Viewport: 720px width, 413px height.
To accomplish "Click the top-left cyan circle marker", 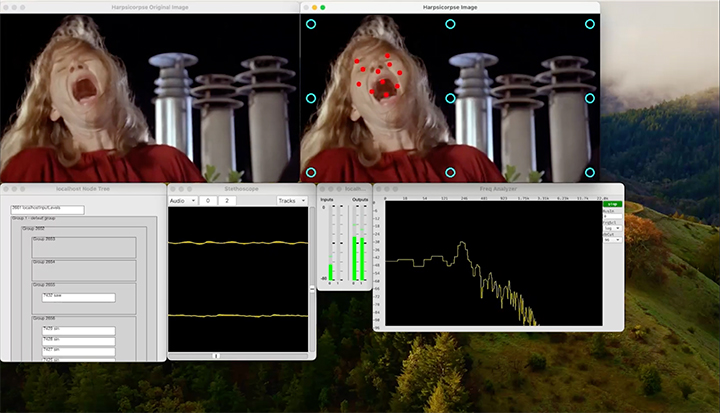I will pos(310,23).
